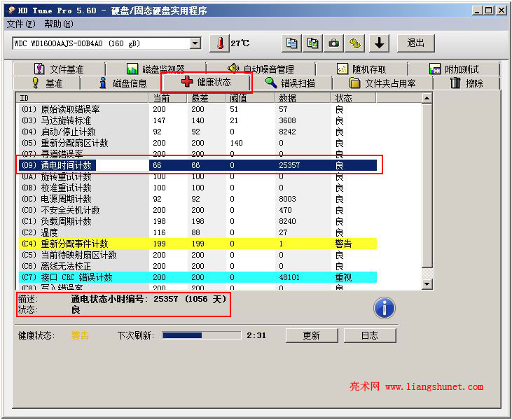Select the (C5) 当前待映射扇区计数 row

tap(198, 255)
